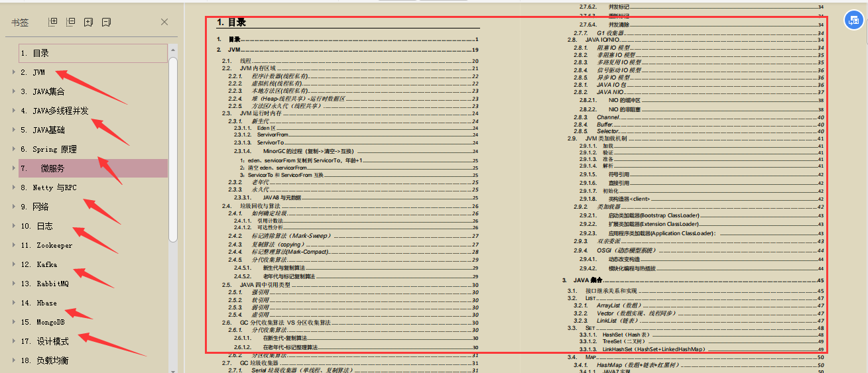Expand the 14. Hbase bookmark arrow
The width and height of the screenshot is (868, 373).
pos(13,303)
